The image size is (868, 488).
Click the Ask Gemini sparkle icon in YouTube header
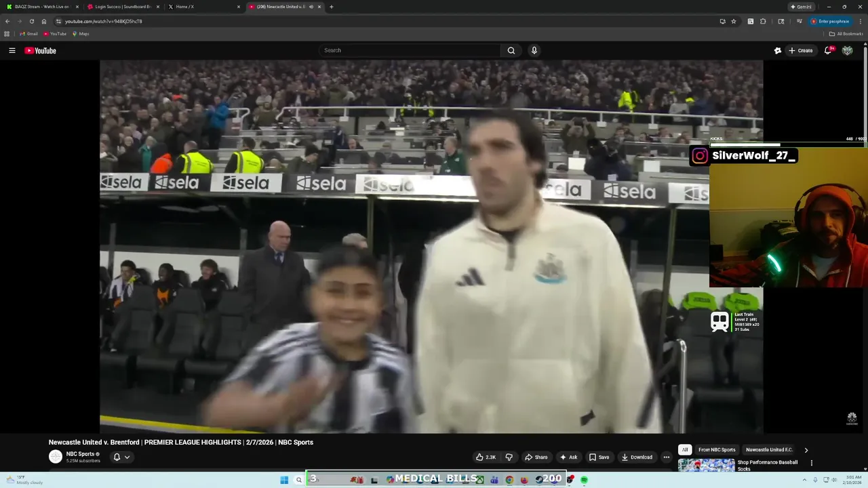pyautogui.click(x=778, y=50)
